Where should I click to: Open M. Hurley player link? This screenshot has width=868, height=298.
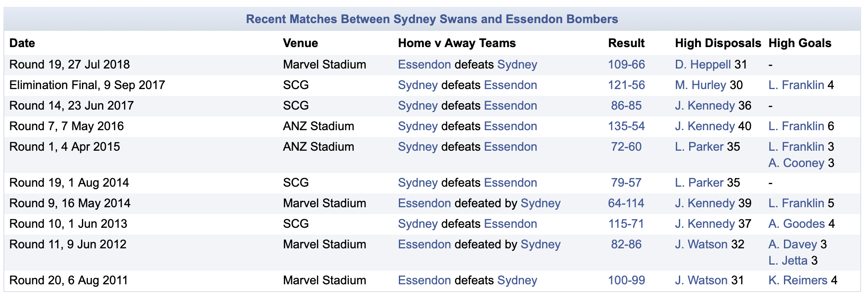[700, 85]
